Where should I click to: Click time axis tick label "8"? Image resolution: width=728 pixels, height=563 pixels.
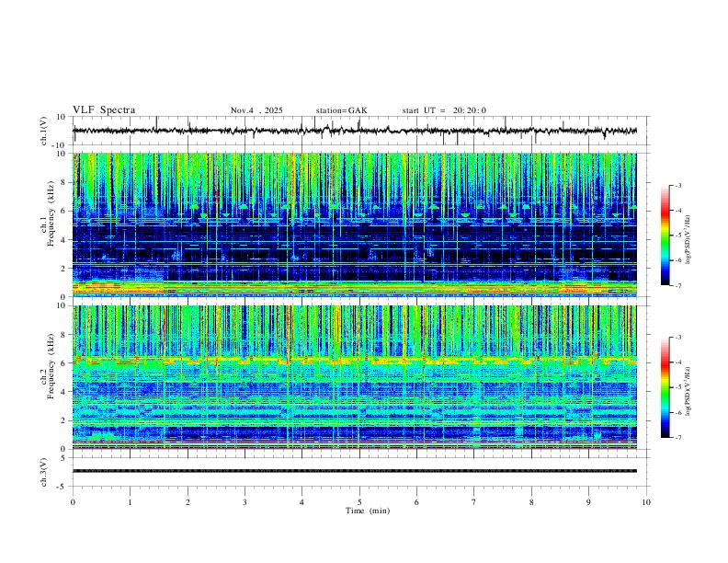point(531,502)
